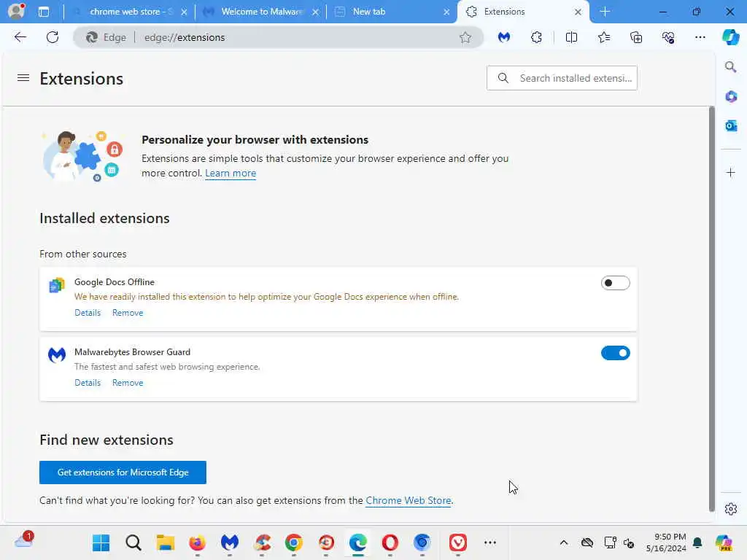This screenshot has width=747, height=560.
Task: Open the clock showing 9:50 PM
Action: coord(666,542)
